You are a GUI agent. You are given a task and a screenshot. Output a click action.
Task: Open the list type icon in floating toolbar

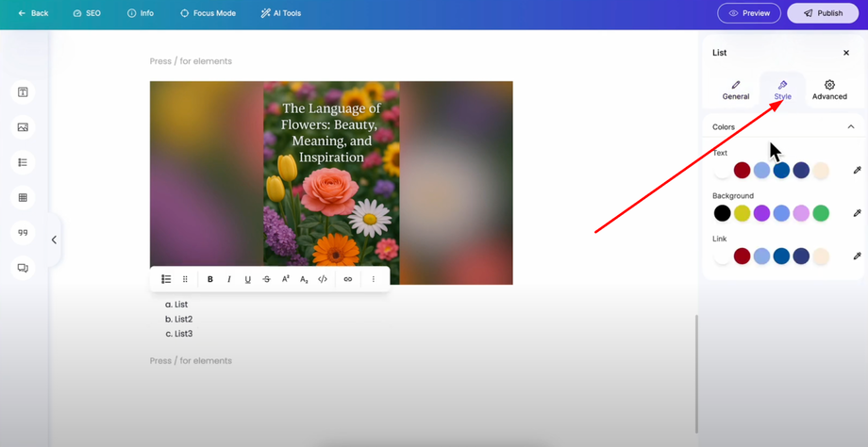click(x=166, y=279)
